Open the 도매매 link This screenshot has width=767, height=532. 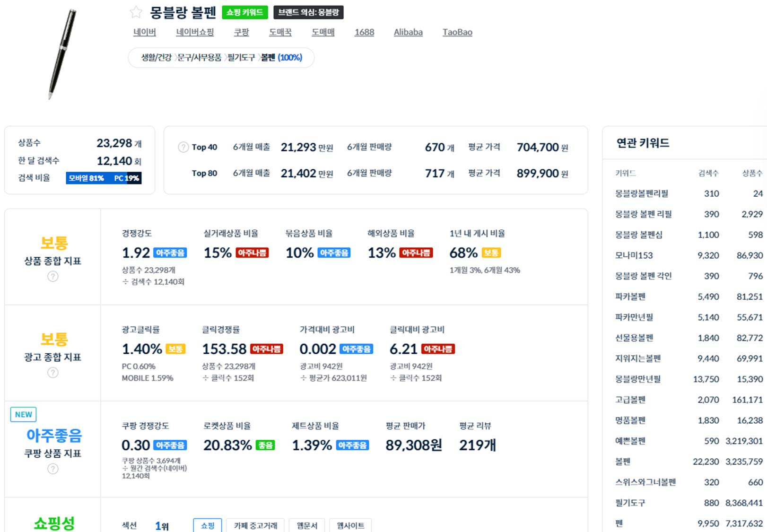click(323, 32)
